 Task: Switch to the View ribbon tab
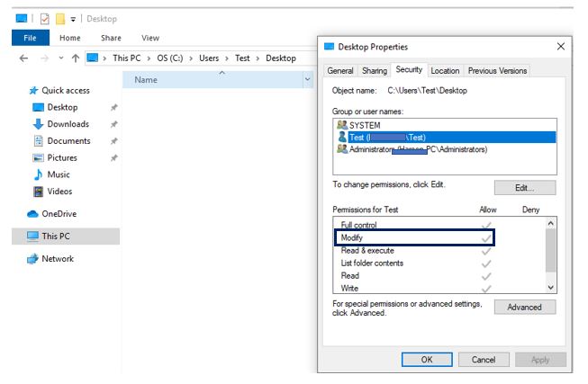coord(150,38)
